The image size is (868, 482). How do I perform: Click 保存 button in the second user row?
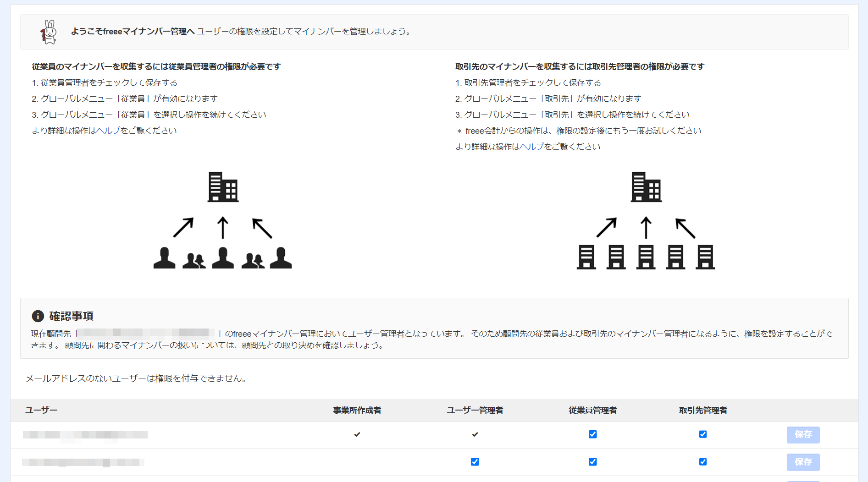point(803,462)
